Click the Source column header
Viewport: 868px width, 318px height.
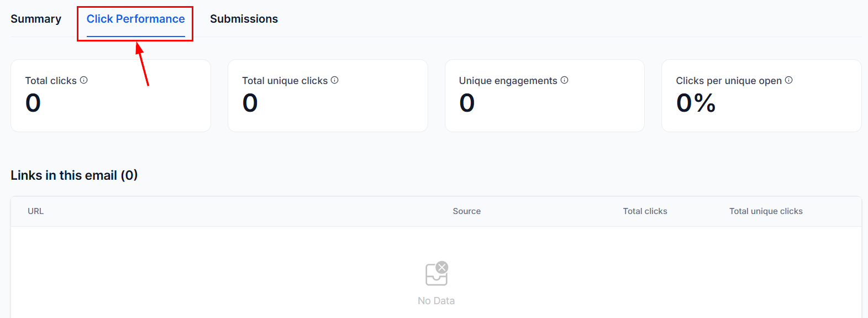click(x=467, y=211)
